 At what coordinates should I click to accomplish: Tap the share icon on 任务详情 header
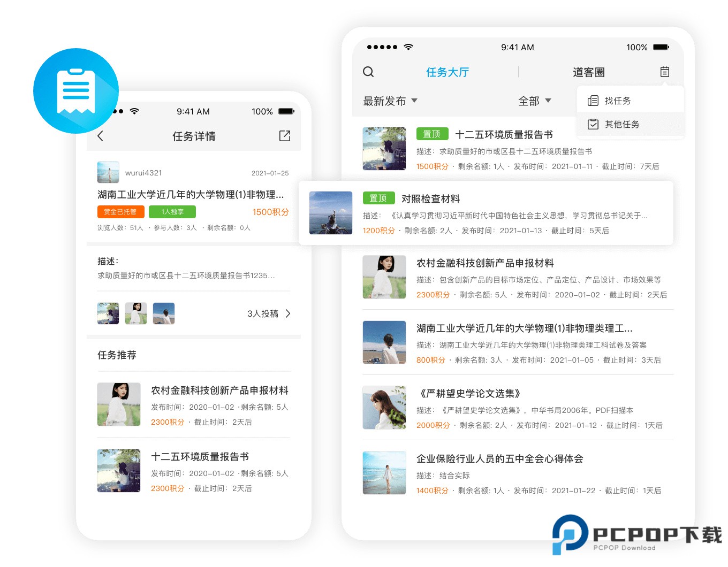click(285, 136)
